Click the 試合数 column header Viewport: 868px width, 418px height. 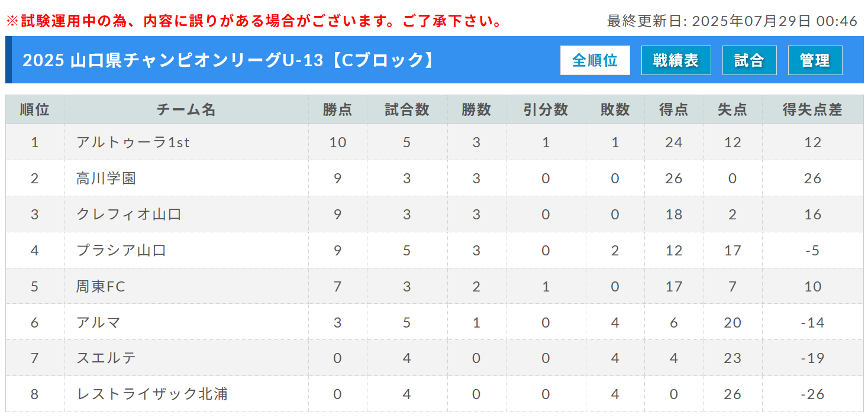pyautogui.click(x=407, y=109)
